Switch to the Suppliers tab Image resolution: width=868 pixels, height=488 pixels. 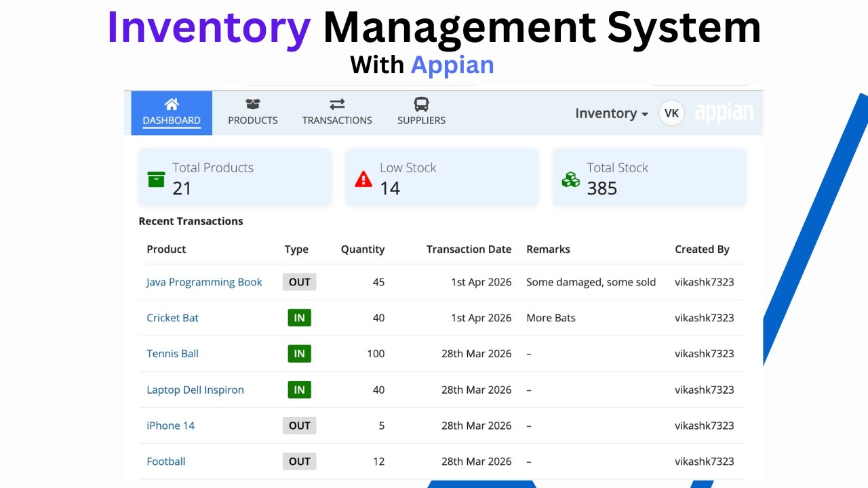point(421,113)
